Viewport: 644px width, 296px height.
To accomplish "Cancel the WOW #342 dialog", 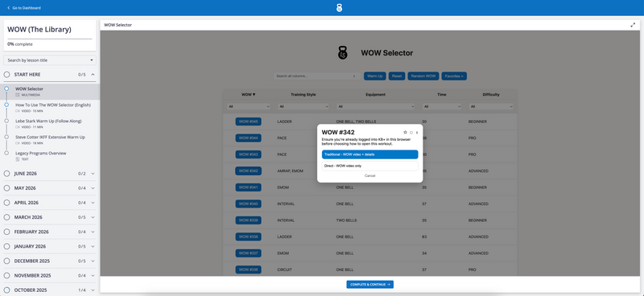I will [369, 175].
